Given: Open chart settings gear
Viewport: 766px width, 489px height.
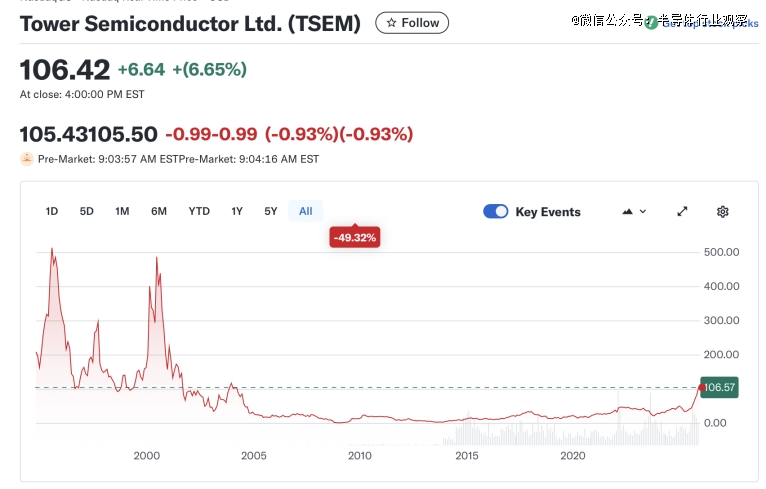Looking at the screenshot, I should pos(723,211).
